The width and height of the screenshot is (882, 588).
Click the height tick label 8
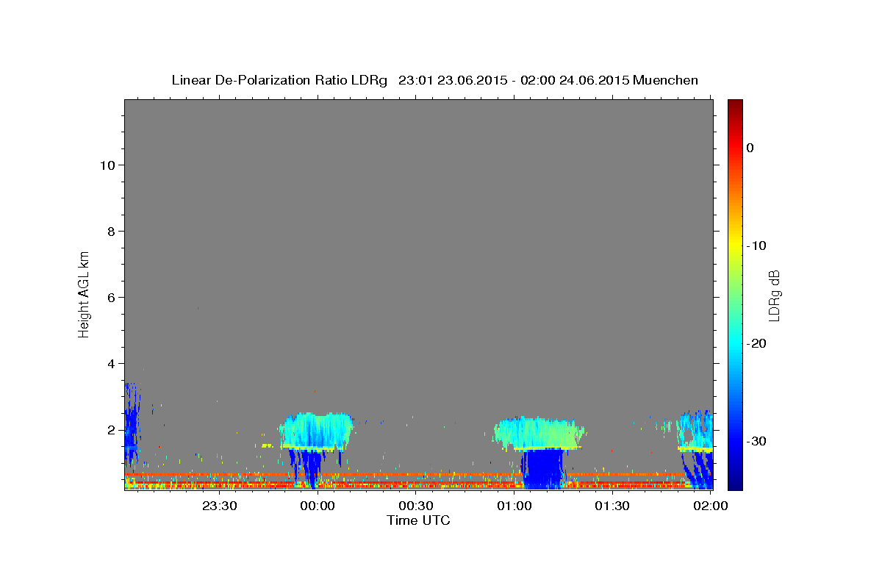point(112,232)
